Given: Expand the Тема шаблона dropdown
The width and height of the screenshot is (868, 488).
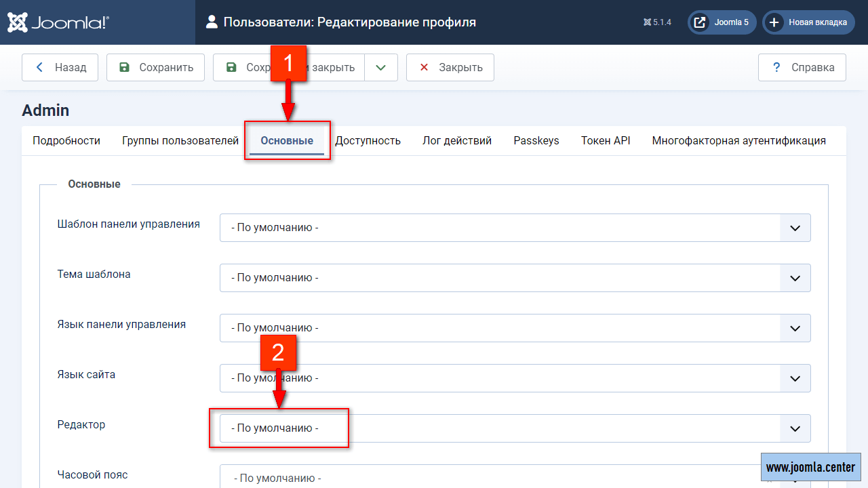Looking at the screenshot, I should (515, 278).
